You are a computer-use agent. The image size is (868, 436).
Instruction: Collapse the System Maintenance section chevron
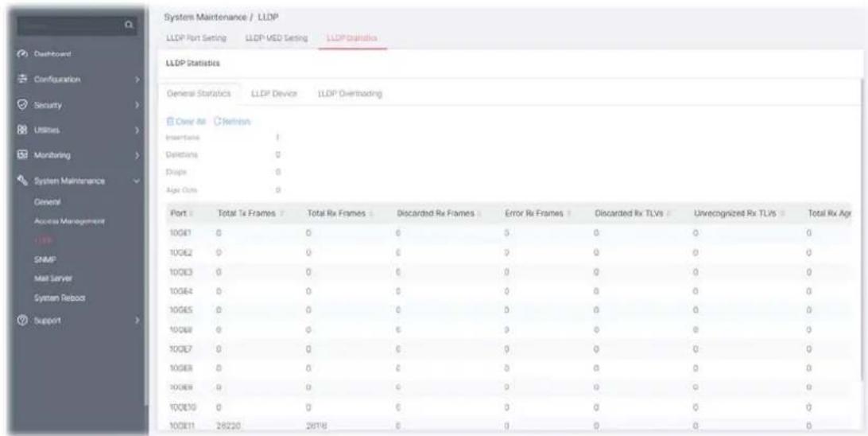[136, 181]
